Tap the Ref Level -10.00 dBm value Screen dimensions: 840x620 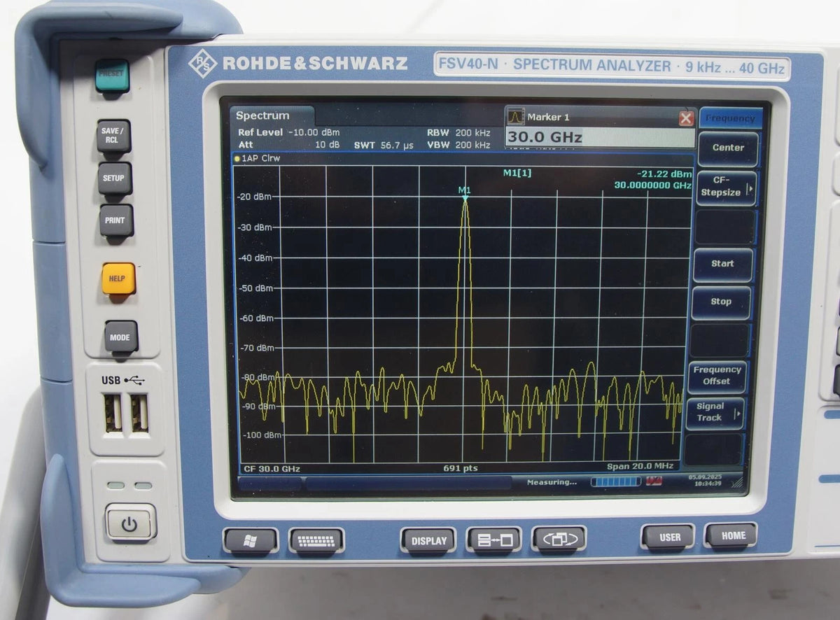(314, 132)
